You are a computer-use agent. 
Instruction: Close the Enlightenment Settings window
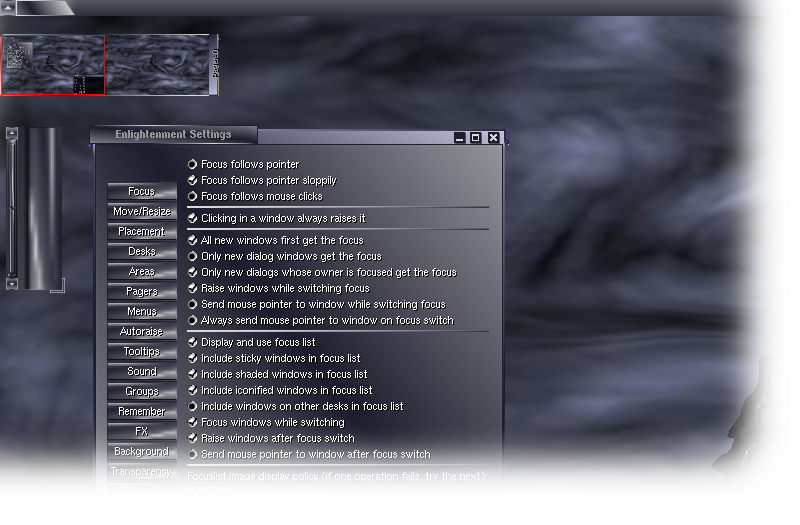point(493,138)
